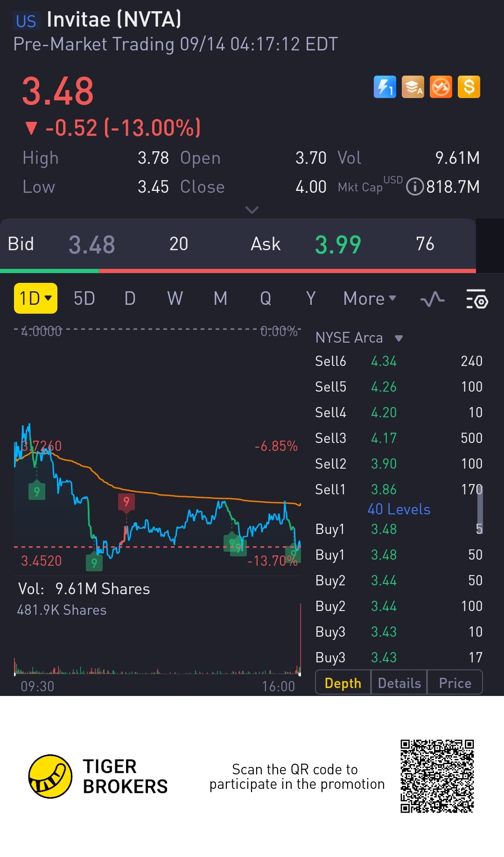The width and height of the screenshot is (504, 857).
Task: Select Buy3 row with quantity 17
Action: (x=399, y=657)
